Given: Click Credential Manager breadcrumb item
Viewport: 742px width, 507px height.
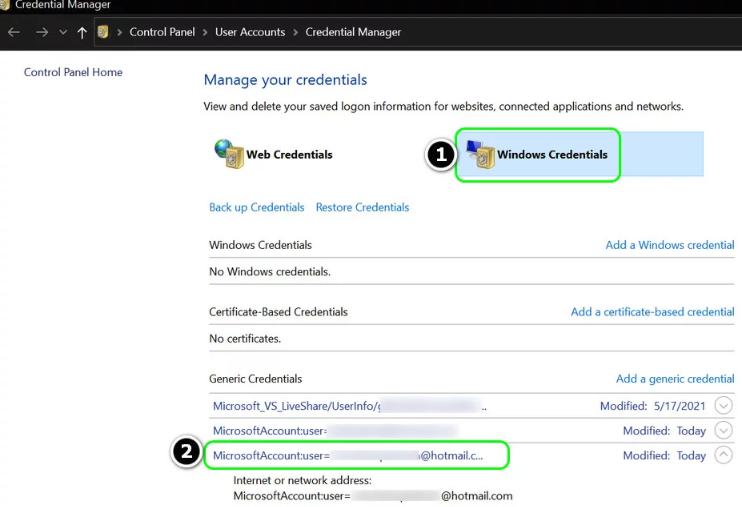Looking at the screenshot, I should pyautogui.click(x=353, y=32).
